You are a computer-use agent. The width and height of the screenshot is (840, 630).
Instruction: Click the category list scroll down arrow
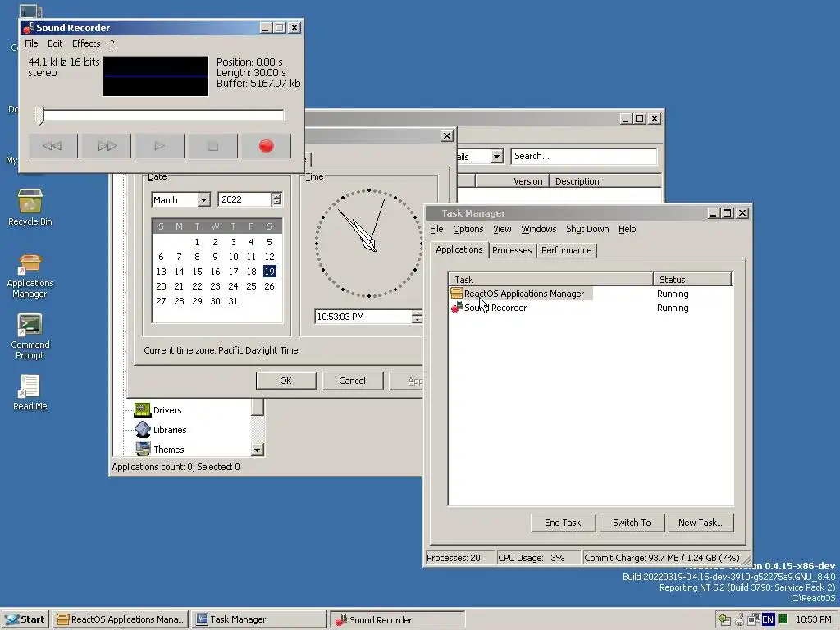[x=257, y=450]
